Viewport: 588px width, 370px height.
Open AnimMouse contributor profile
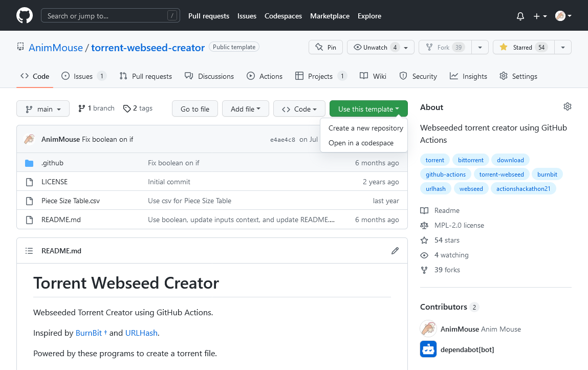click(460, 329)
